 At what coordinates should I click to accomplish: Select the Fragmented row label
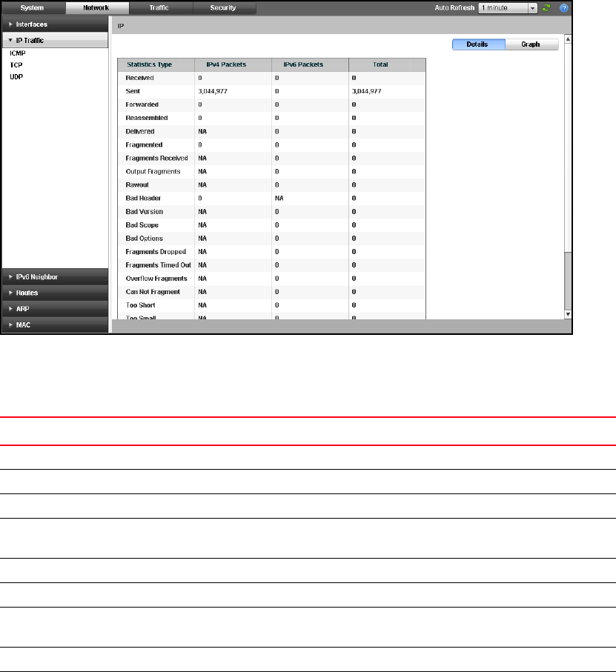[x=144, y=145]
